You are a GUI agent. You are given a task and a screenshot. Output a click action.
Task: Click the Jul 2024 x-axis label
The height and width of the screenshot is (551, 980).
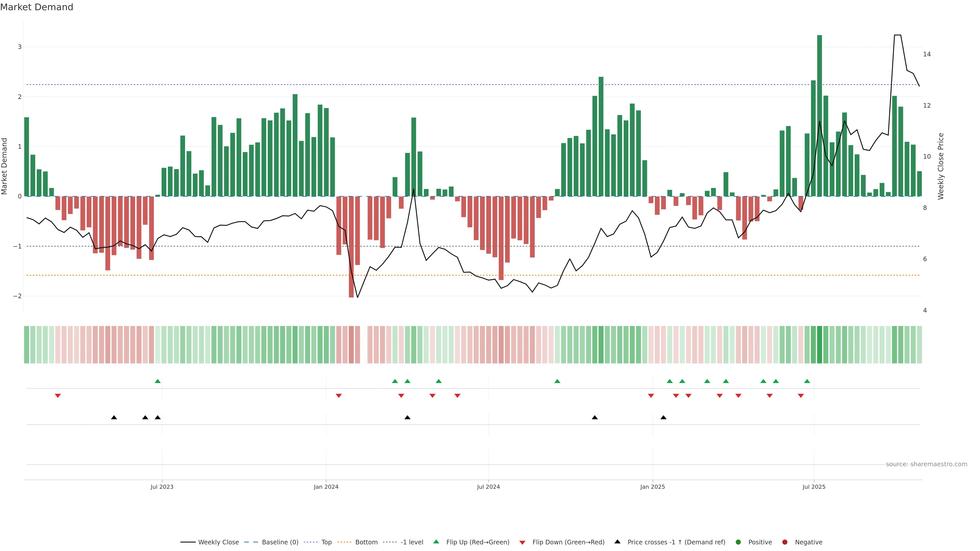488,487
